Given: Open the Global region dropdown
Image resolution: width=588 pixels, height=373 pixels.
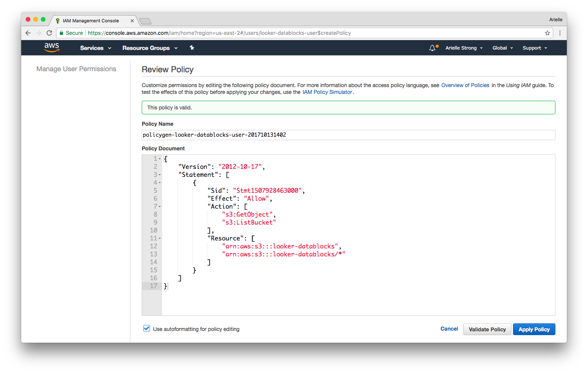Looking at the screenshot, I should [503, 48].
